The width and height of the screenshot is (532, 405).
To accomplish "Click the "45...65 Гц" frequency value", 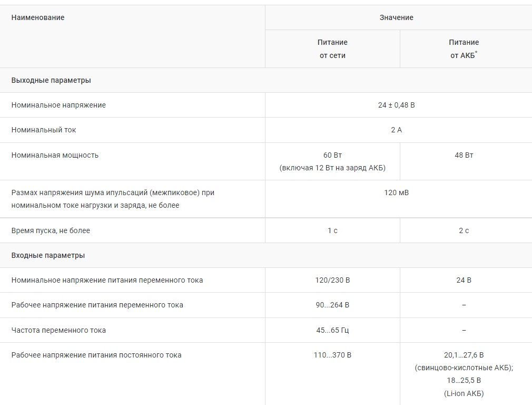I will 332,330.
